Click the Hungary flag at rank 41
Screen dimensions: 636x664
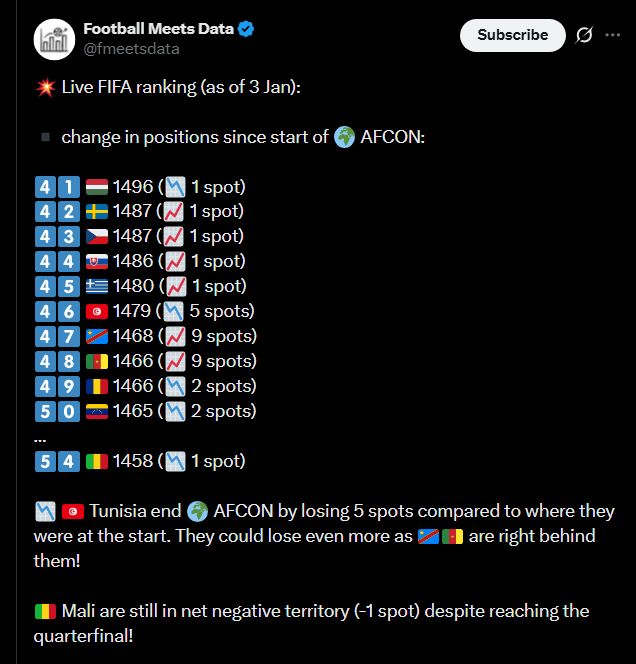97,187
